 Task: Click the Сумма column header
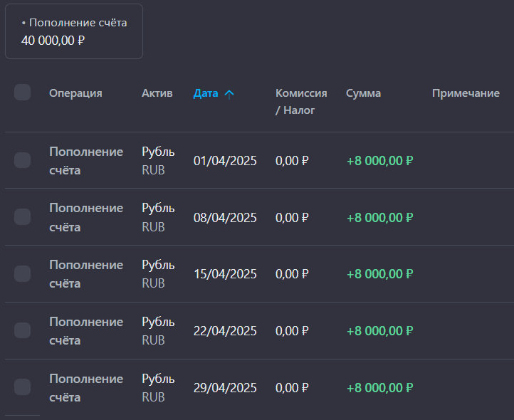click(x=363, y=93)
